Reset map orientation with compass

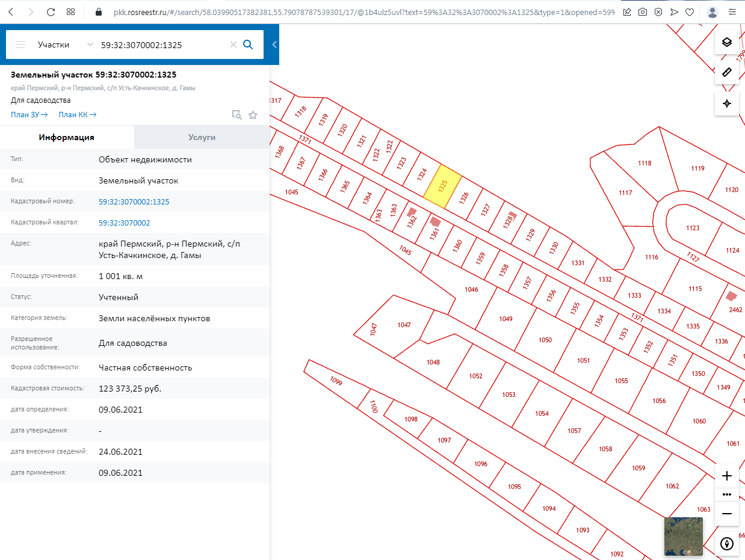[726, 544]
